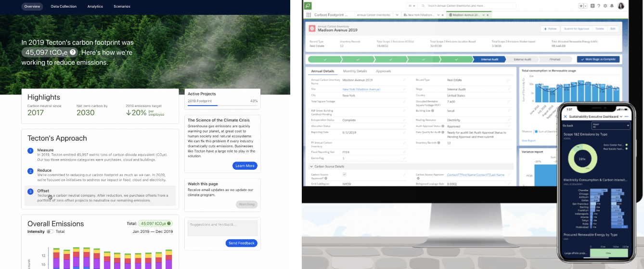Click the info icon beside Inventory Records

(439, 143)
